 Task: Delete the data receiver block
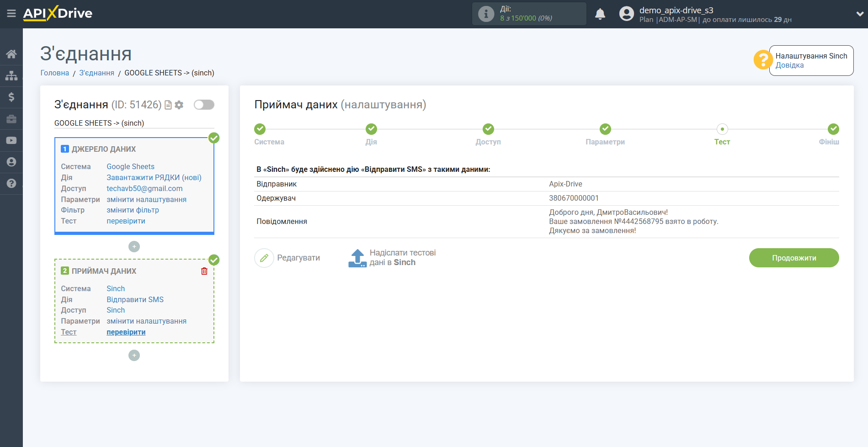click(x=204, y=271)
